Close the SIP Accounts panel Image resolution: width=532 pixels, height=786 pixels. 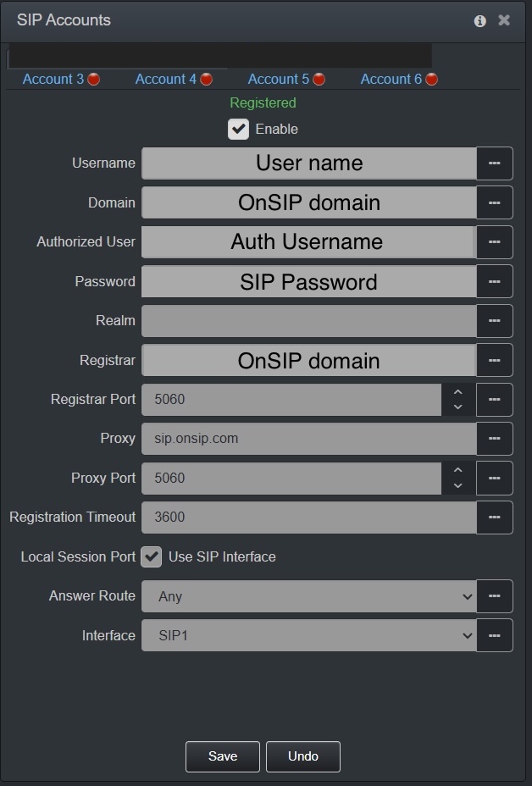[x=504, y=20]
